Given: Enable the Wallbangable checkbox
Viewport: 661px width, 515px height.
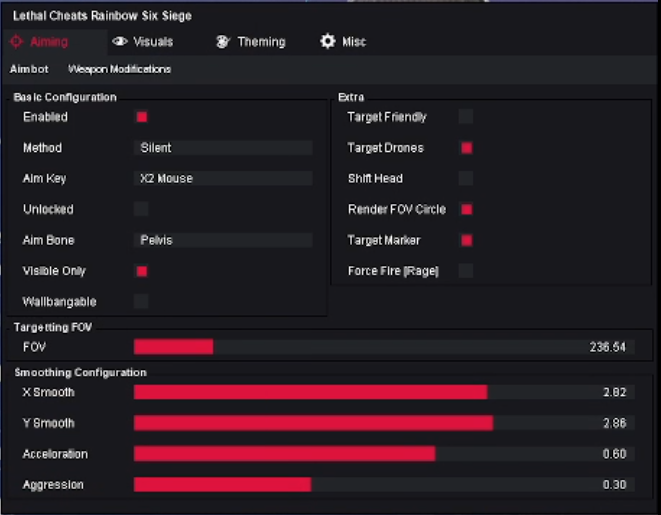Looking at the screenshot, I should tap(142, 302).
